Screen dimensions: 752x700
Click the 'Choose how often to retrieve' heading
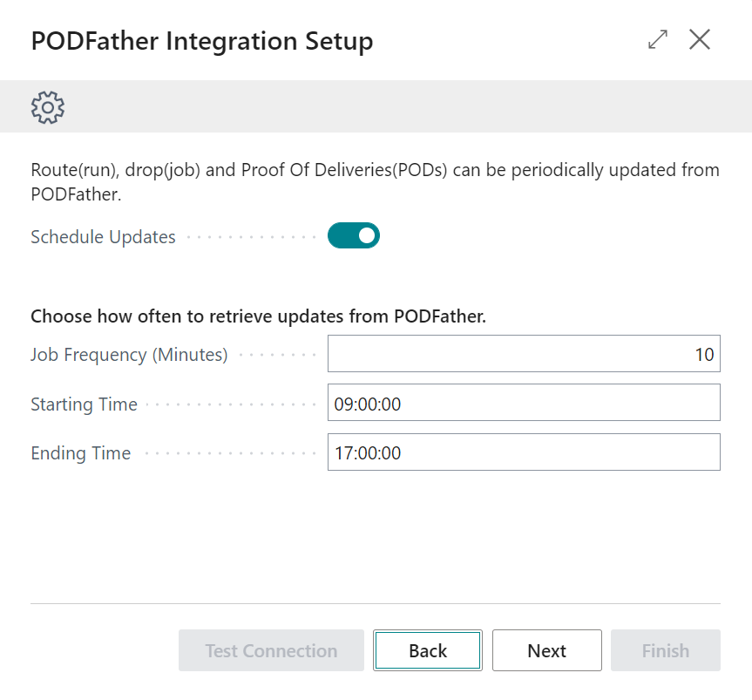tap(258, 316)
